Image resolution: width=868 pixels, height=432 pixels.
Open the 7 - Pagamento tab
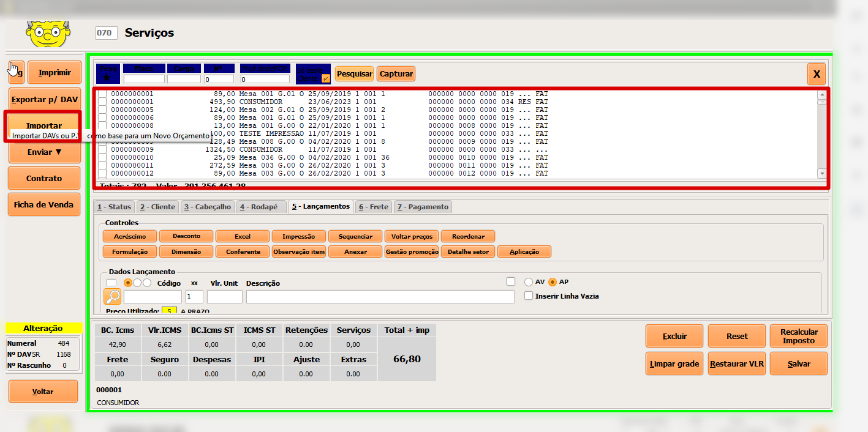pyautogui.click(x=423, y=207)
